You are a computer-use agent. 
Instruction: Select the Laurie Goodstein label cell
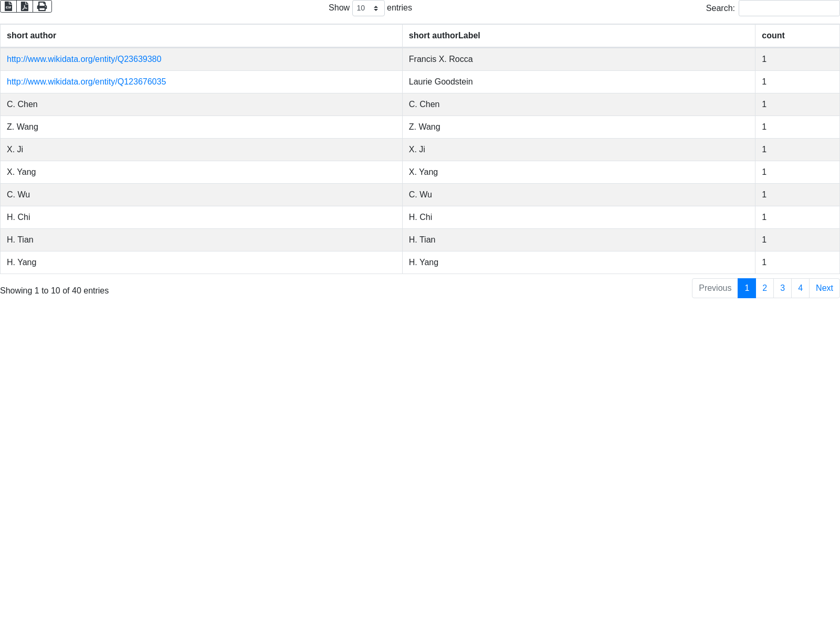pos(440,82)
